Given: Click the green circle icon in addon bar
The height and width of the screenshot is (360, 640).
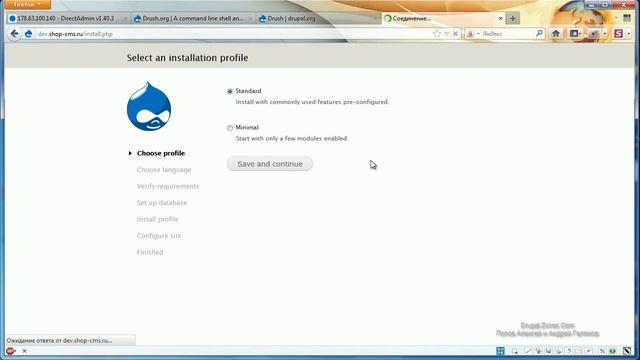Looking at the screenshot, I should [x=612, y=351].
